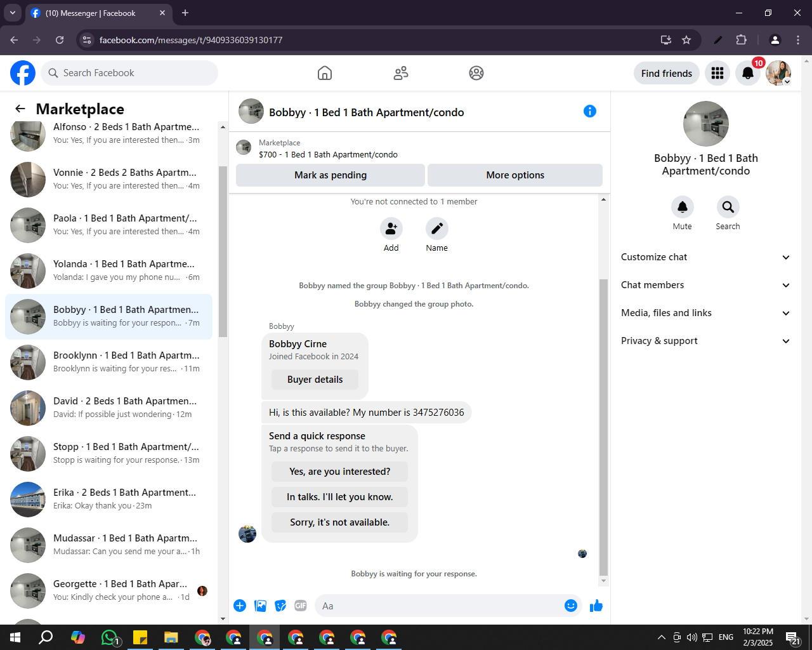Click the conversation list scrollbar
812x650 pixels.
tap(223, 251)
